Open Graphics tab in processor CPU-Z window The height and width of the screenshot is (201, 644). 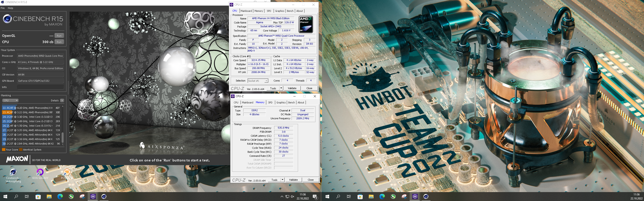click(x=280, y=11)
